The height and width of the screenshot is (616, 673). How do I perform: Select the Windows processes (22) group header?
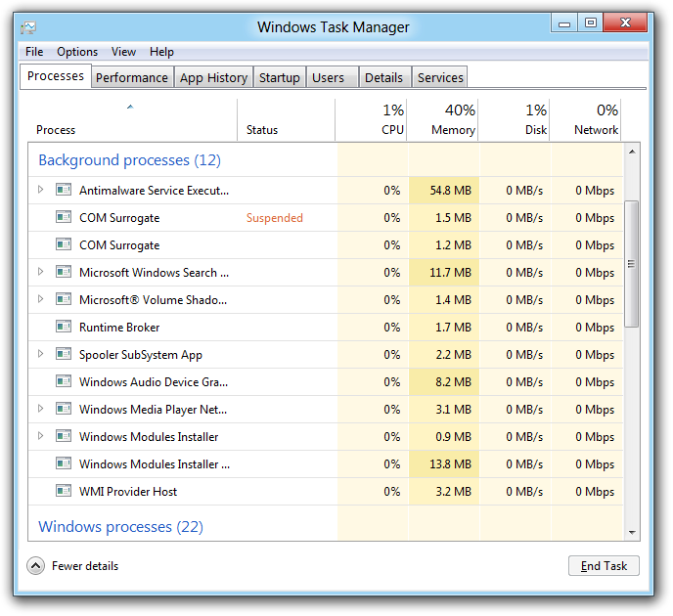(120, 527)
